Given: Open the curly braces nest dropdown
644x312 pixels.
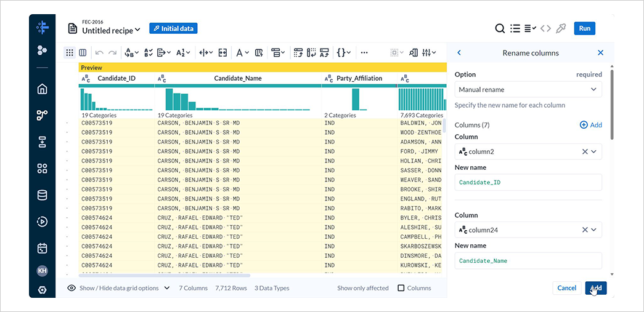Looking at the screenshot, I should pos(344,52).
